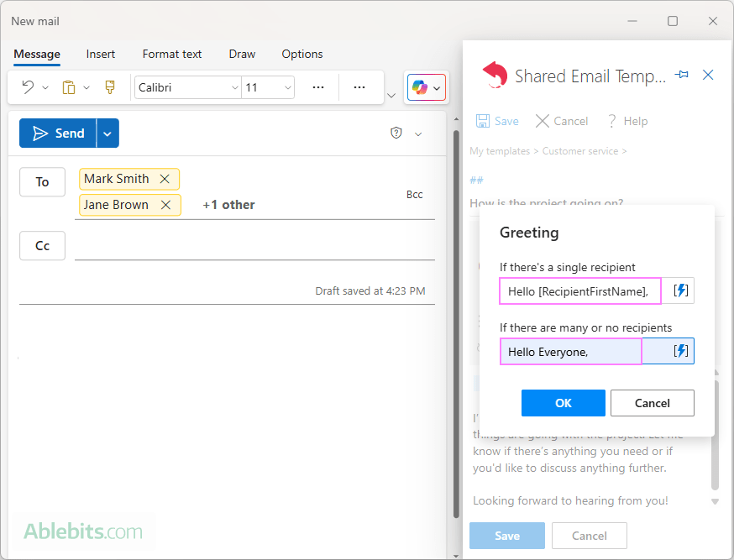Cancel the Greeting dialog
734x560 pixels.
click(652, 403)
